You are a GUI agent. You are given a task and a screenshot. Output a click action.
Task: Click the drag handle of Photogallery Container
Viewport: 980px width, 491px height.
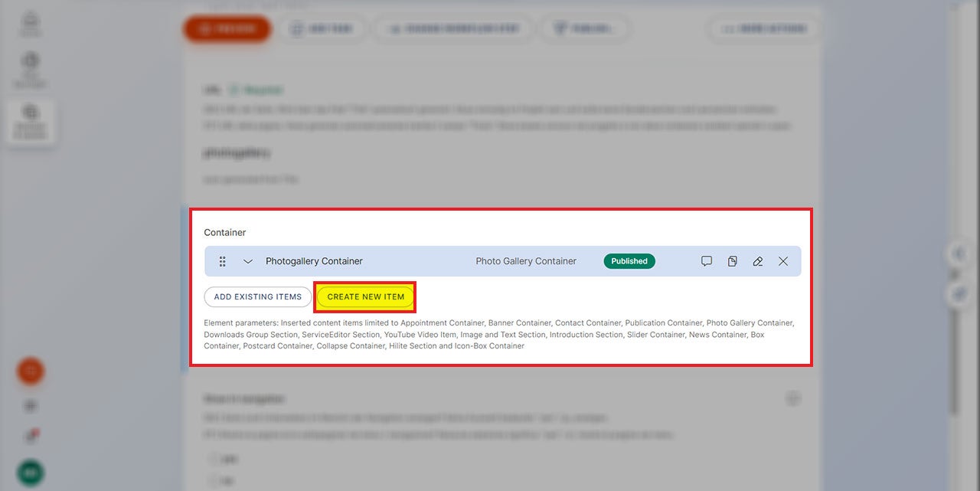(223, 261)
